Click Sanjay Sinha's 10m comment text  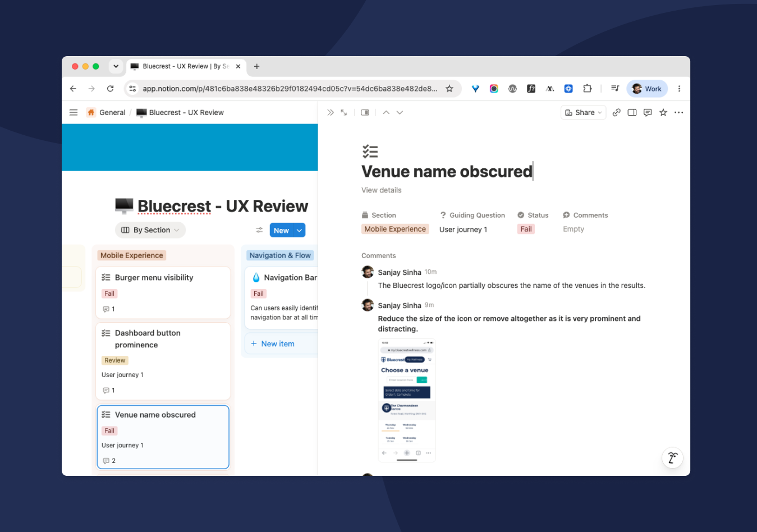(512, 286)
